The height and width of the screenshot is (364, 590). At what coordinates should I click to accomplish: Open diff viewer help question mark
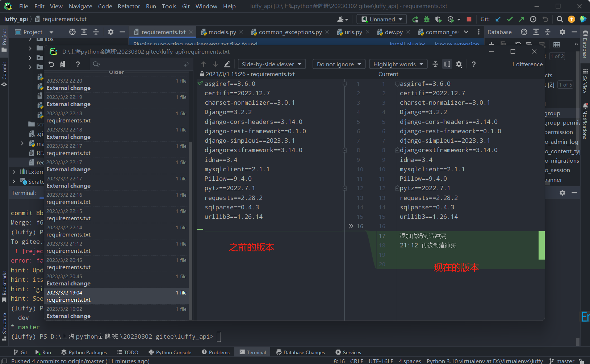coord(474,64)
